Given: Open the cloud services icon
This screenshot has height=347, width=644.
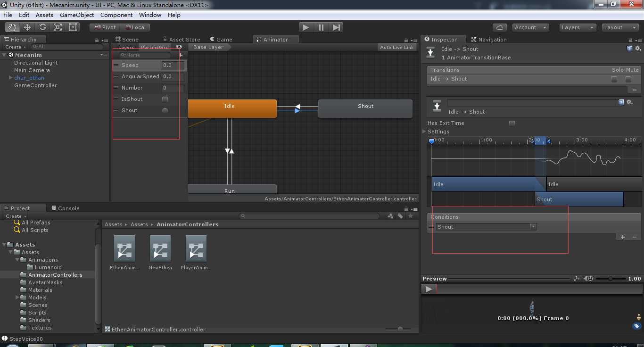Looking at the screenshot, I should pos(499,27).
